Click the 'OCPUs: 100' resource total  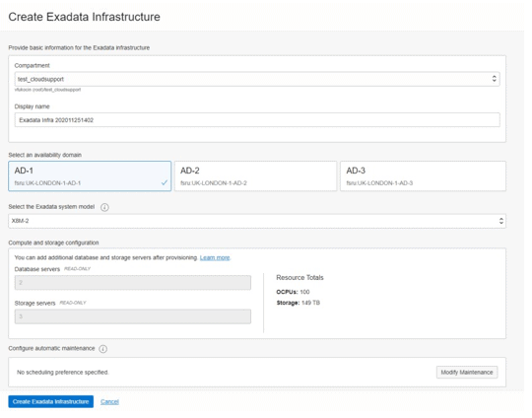tap(293, 292)
